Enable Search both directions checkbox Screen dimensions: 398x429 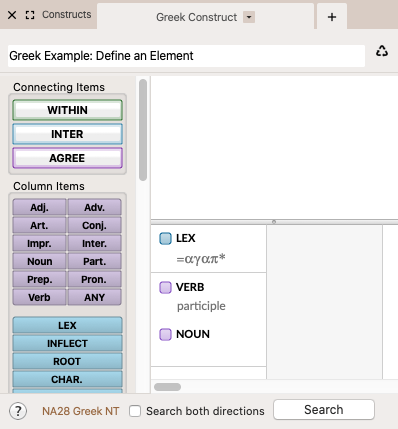pyautogui.click(x=135, y=411)
